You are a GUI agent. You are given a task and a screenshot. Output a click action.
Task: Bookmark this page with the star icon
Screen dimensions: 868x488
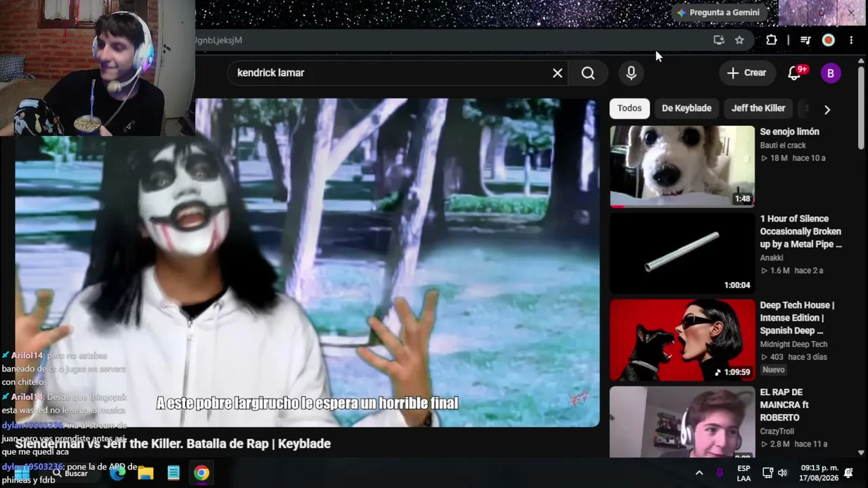[x=739, y=40]
